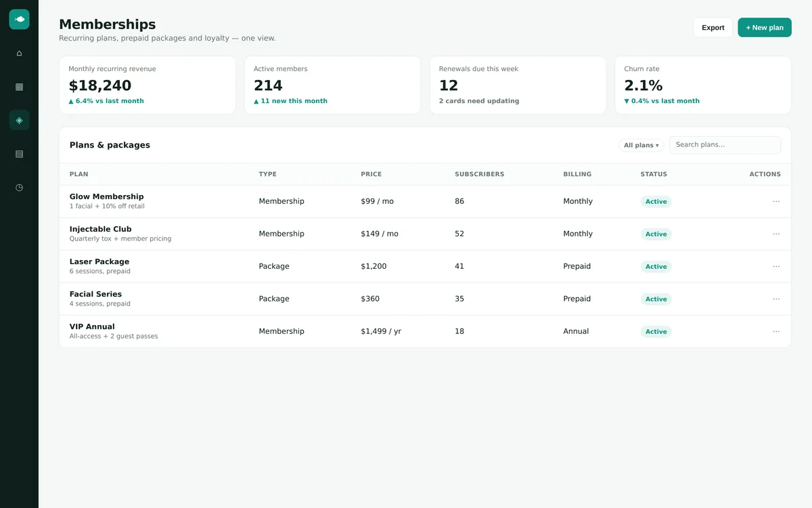Open actions menu for Laser Package
This screenshot has height=508, width=812.
point(776,266)
